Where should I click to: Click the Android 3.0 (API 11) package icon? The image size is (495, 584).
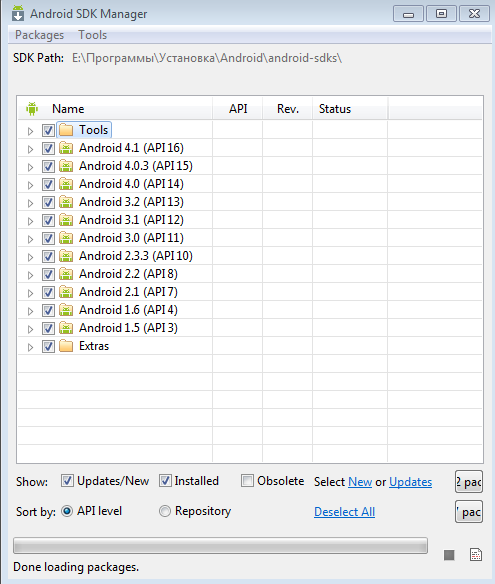coord(66,238)
